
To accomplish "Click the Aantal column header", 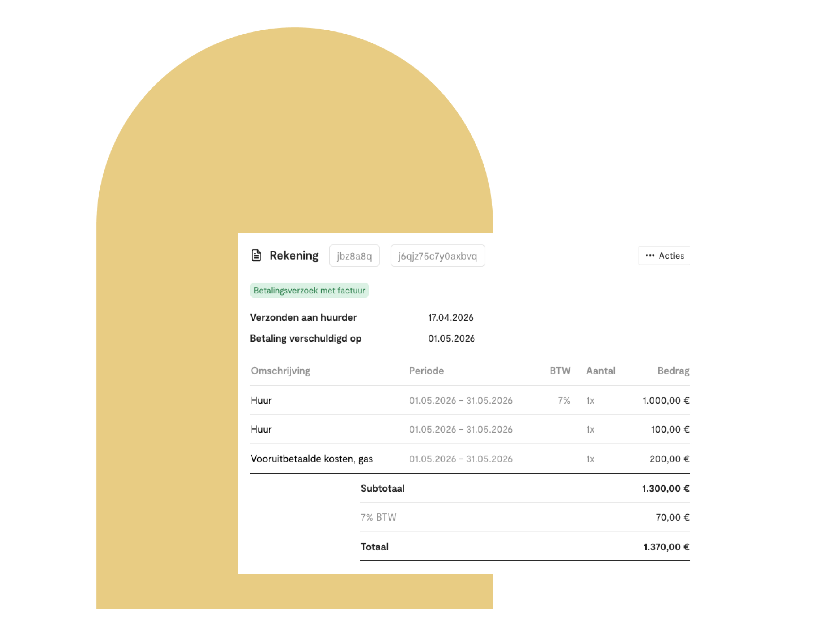I will [x=600, y=371].
